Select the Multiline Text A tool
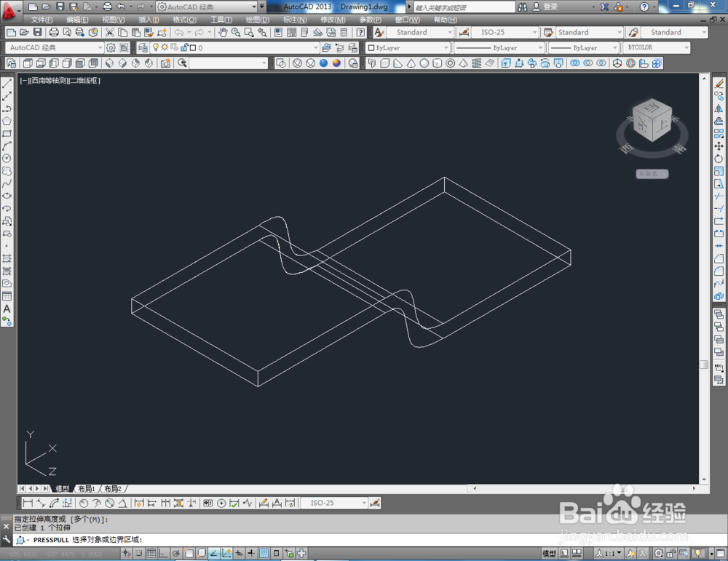Image resolution: width=728 pixels, height=561 pixels. [x=7, y=309]
